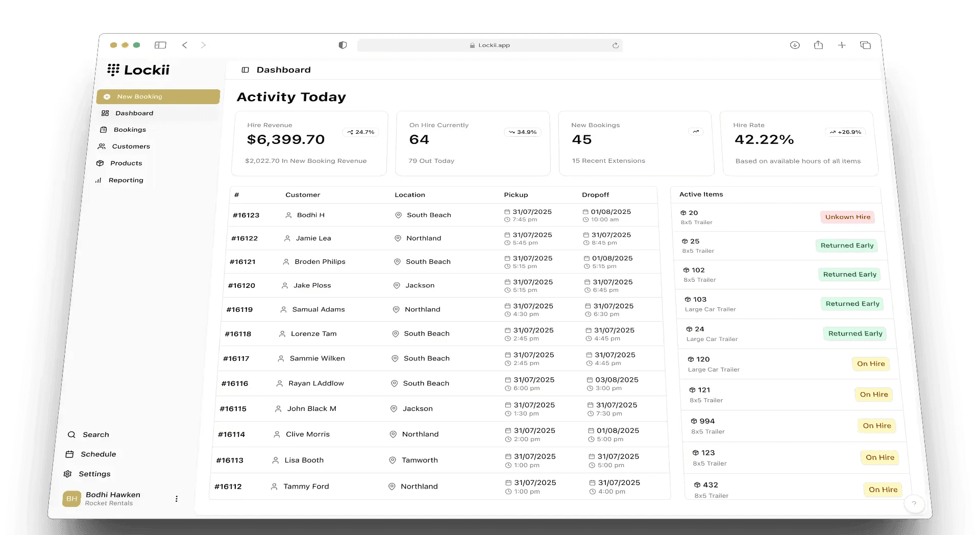Open Reporting bar chart icon
This screenshot has width=980, height=535.
point(98,180)
